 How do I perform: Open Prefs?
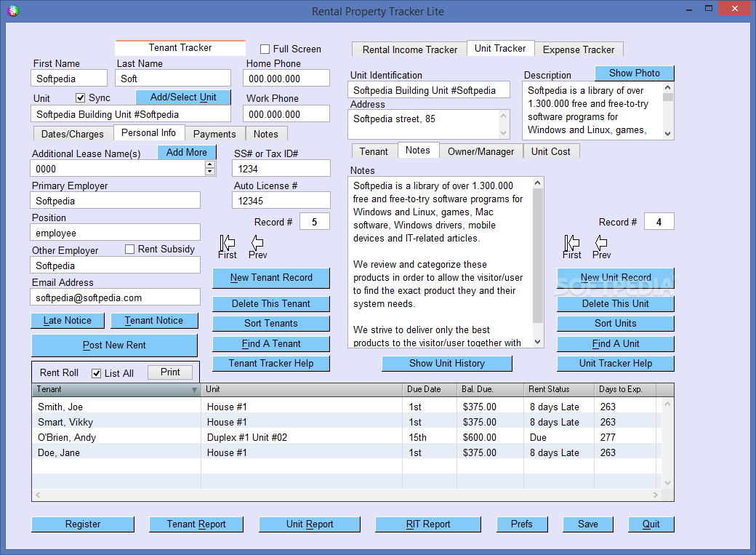(x=522, y=524)
